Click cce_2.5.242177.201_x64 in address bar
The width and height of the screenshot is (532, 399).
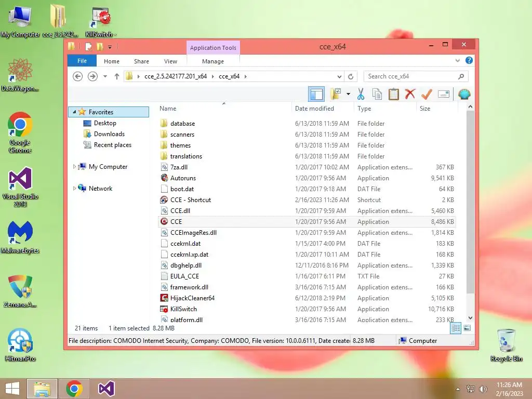coord(176,76)
